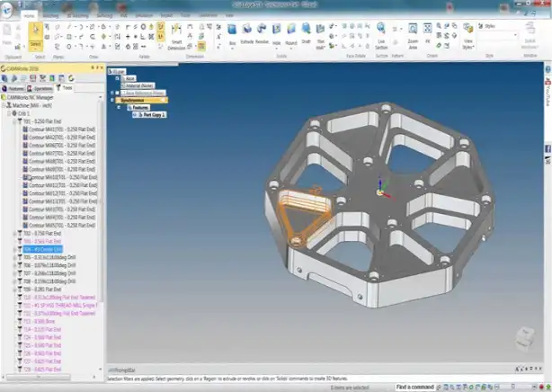
Task: Switch to the Operations tab
Action: click(41, 88)
